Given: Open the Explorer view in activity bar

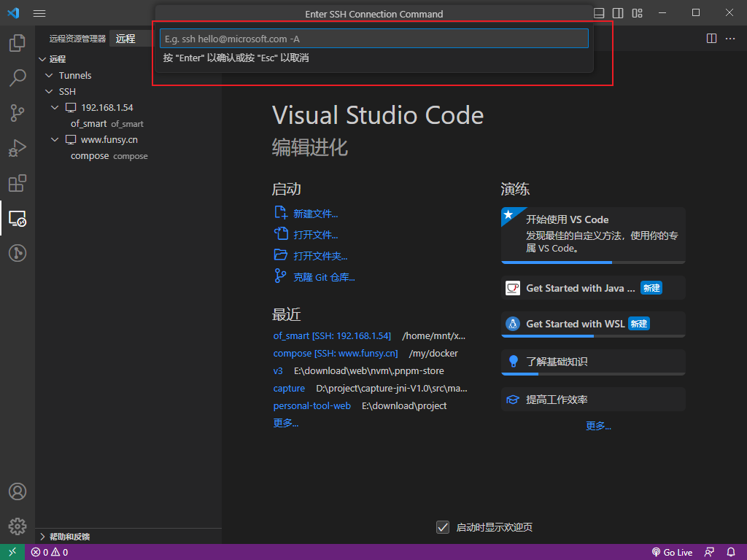Looking at the screenshot, I should [18, 43].
